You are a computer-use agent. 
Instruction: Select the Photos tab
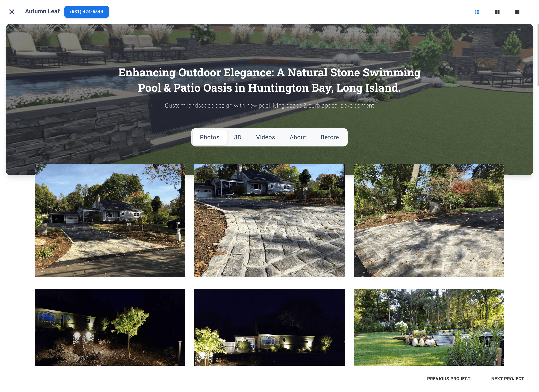coord(210,137)
